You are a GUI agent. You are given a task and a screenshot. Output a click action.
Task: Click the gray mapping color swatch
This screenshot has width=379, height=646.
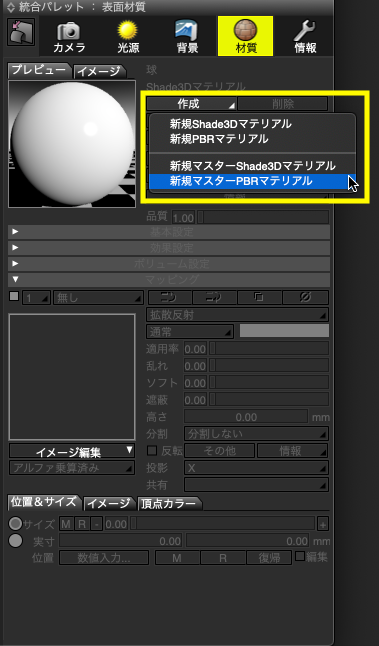[284, 331]
